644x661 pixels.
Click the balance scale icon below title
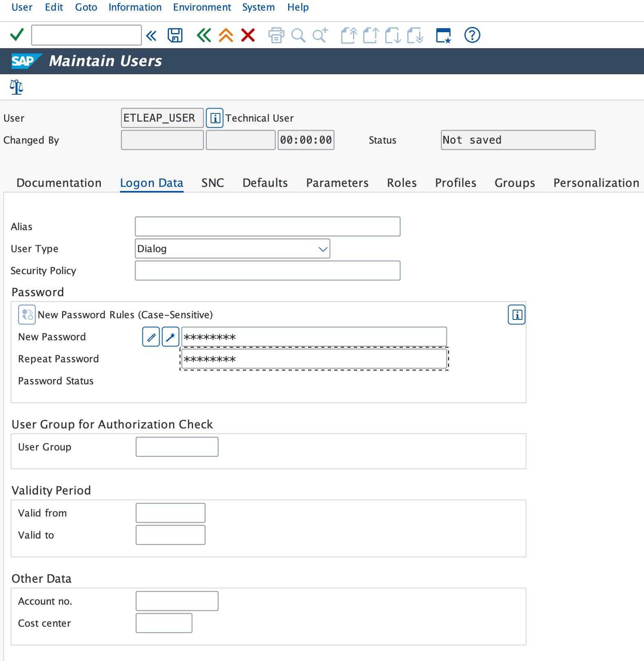click(x=16, y=87)
